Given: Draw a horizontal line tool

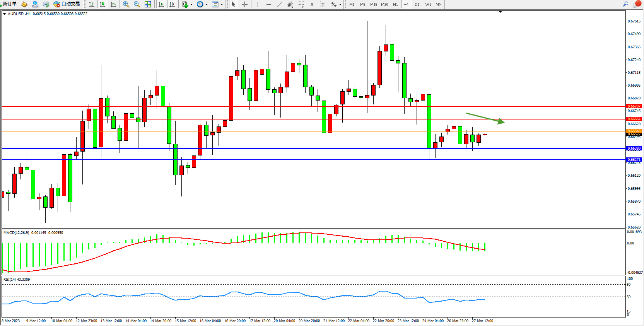Looking at the screenshot, I should click(268, 5).
